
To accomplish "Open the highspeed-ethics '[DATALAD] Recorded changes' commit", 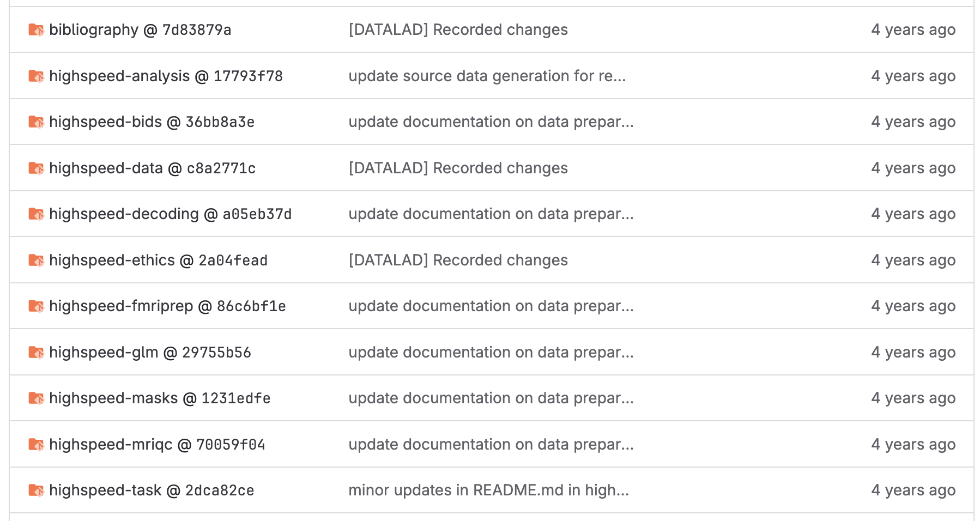I will click(x=458, y=260).
